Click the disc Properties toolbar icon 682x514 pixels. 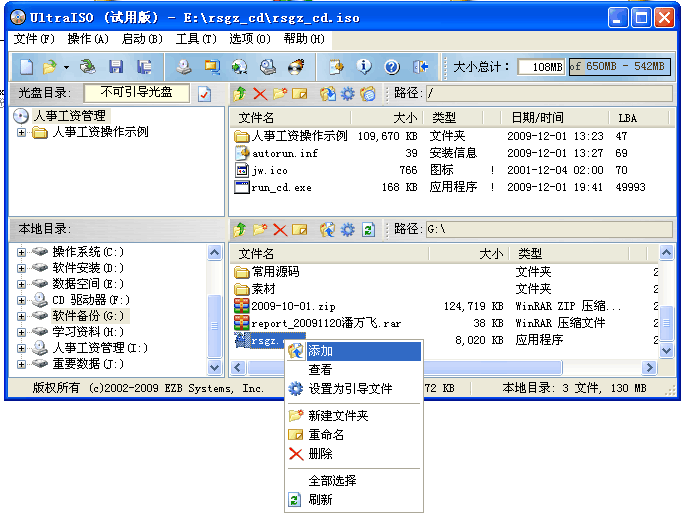336,67
